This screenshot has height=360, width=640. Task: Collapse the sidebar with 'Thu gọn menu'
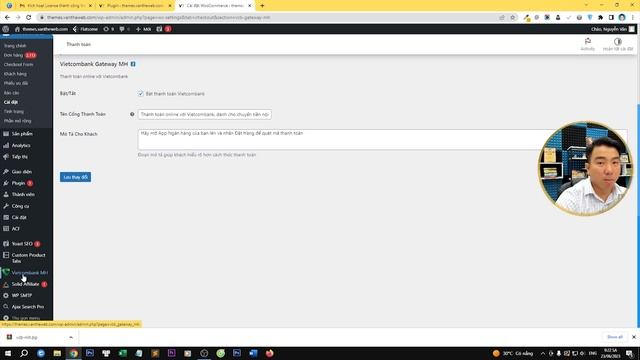point(26,318)
